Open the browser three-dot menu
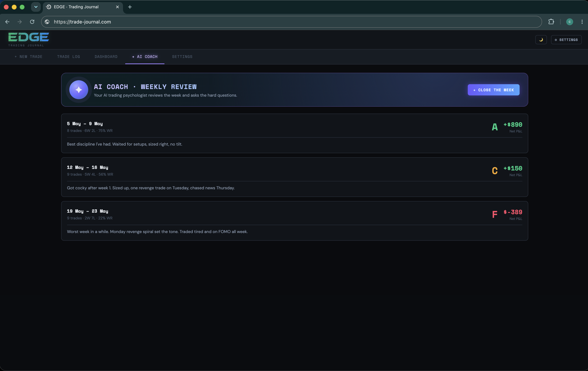Image resolution: width=588 pixels, height=371 pixels. [x=582, y=22]
